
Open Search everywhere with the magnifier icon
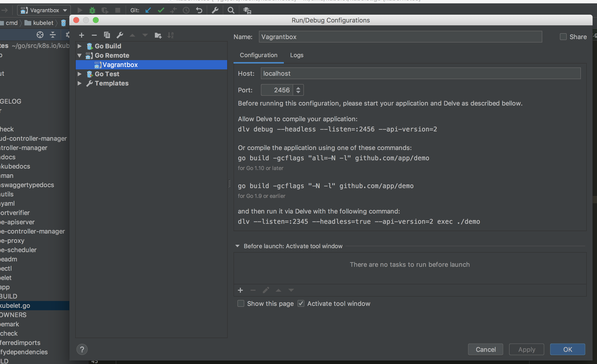[230, 10]
